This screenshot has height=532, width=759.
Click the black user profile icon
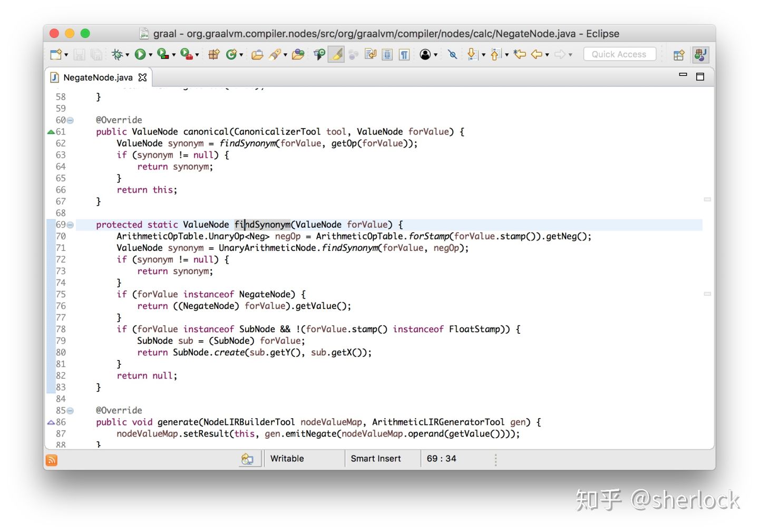[x=425, y=54]
